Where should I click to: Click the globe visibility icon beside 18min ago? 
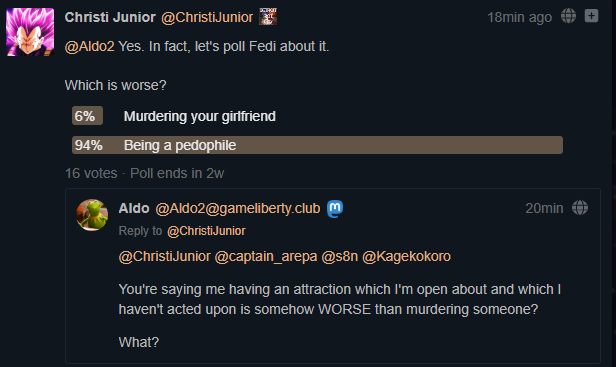coord(568,16)
